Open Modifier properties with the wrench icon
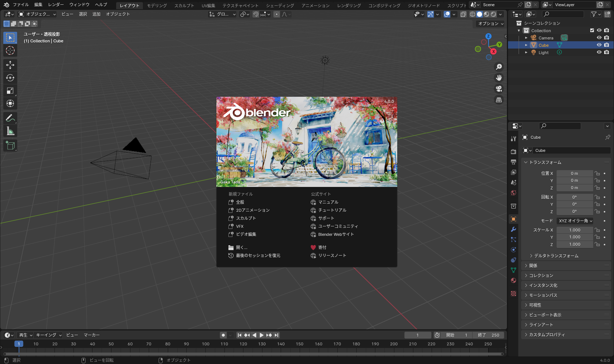Screen dimensions: 614x364 pyautogui.click(x=513, y=229)
